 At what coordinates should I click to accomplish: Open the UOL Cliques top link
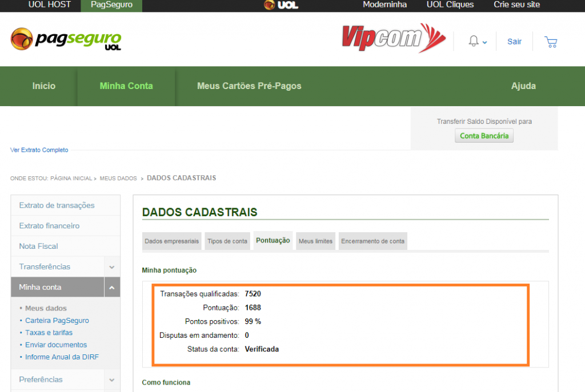tap(450, 5)
